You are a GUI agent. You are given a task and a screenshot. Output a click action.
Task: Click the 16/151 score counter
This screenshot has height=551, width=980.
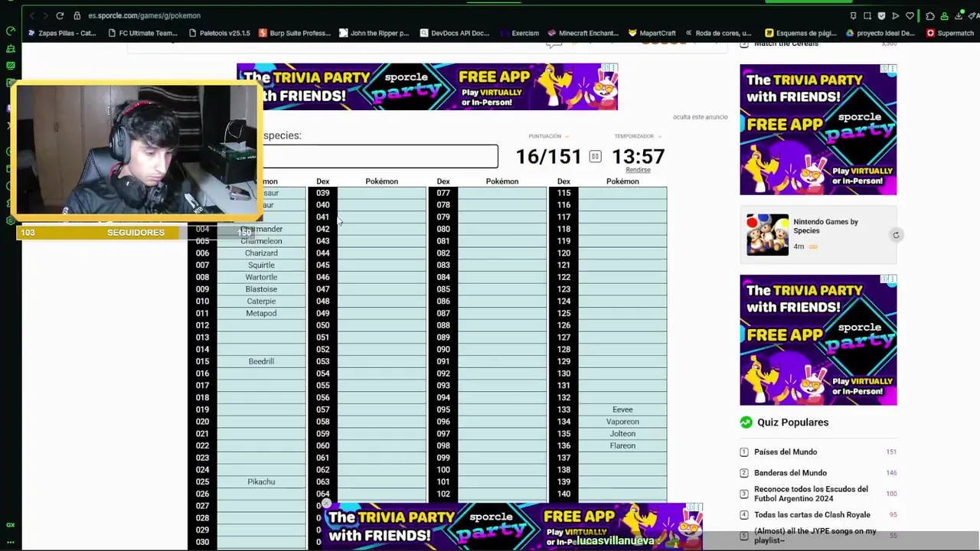[x=548, y=157]
